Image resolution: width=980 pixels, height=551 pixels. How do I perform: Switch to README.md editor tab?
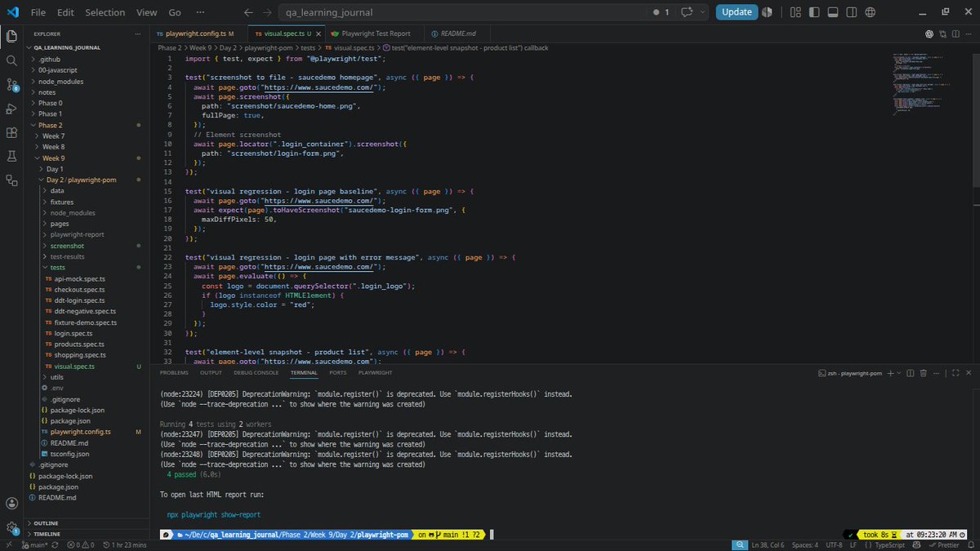point(459,34)
